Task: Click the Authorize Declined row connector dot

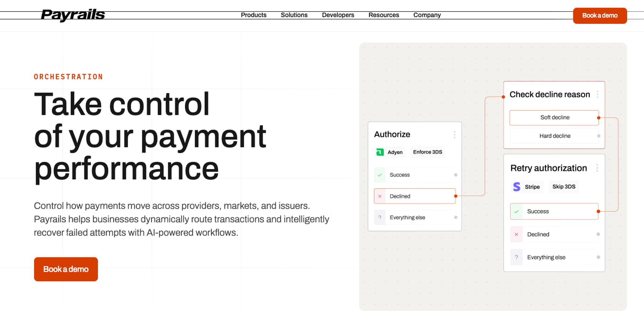Action: click(456, 196)
